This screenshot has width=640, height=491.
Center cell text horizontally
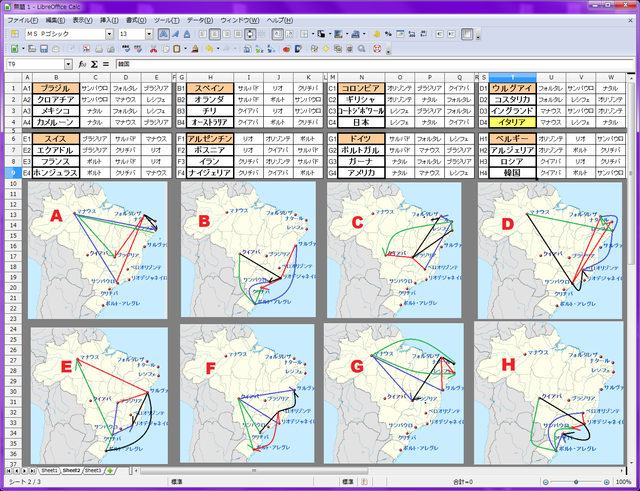[x=215, y=34]
